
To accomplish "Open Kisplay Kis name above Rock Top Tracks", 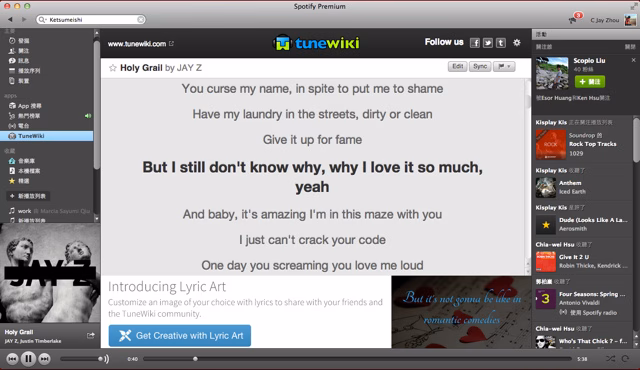I will coord(551,122).
